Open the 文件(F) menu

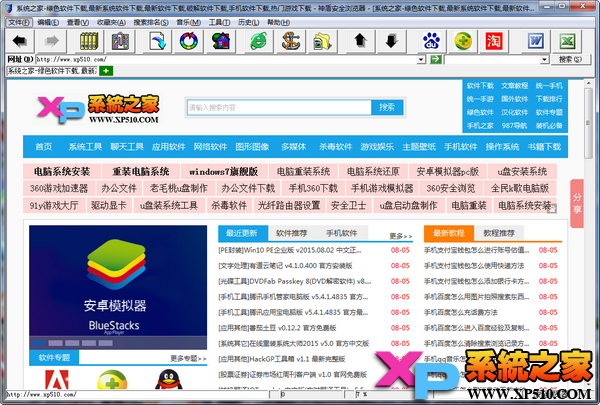pos(19,23)
